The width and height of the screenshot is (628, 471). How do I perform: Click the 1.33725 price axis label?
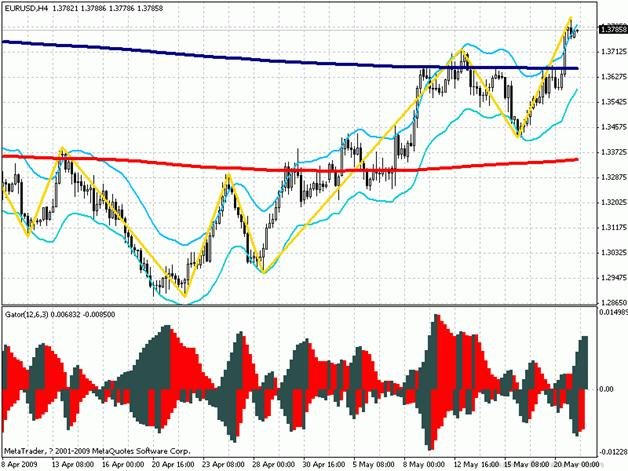pyautogui.click(x=614, y=152)
